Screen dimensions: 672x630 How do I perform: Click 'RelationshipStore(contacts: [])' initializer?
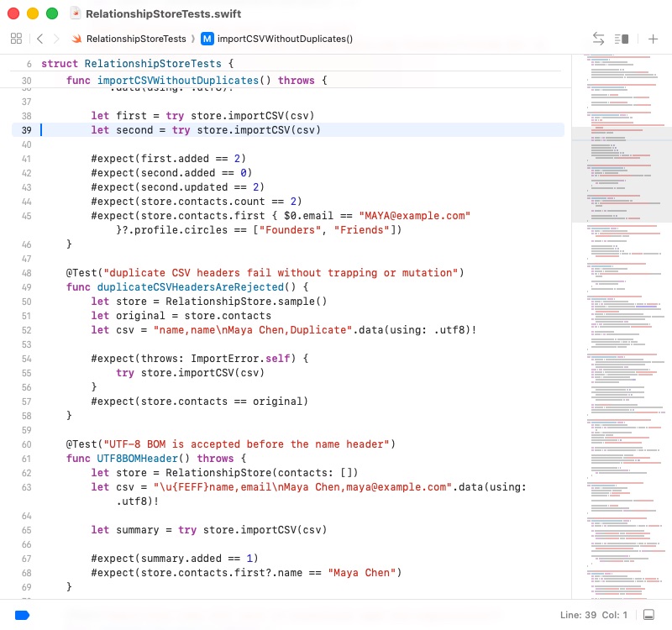coord(262,473)
